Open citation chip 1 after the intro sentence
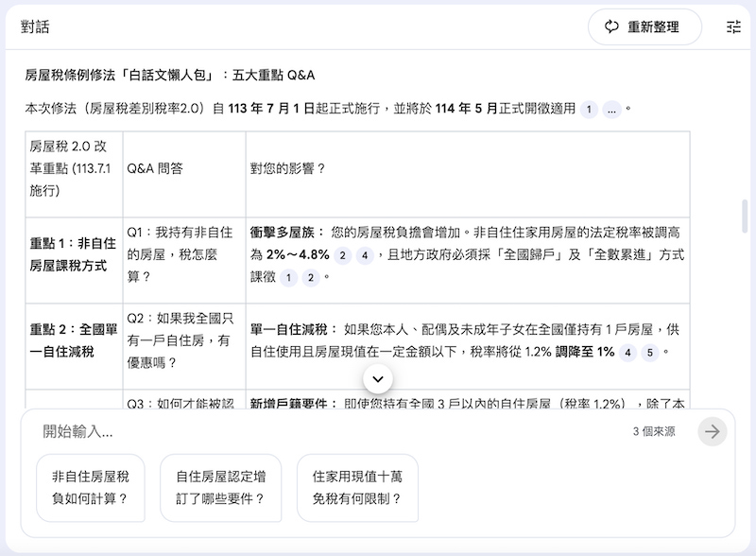756x556 pixels. click(589, 109)
